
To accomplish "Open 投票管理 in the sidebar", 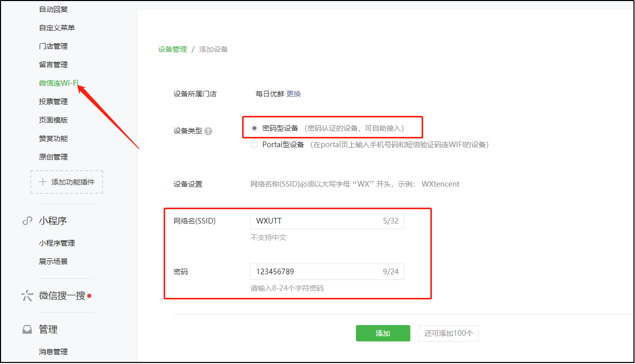I will coord(53,102).
